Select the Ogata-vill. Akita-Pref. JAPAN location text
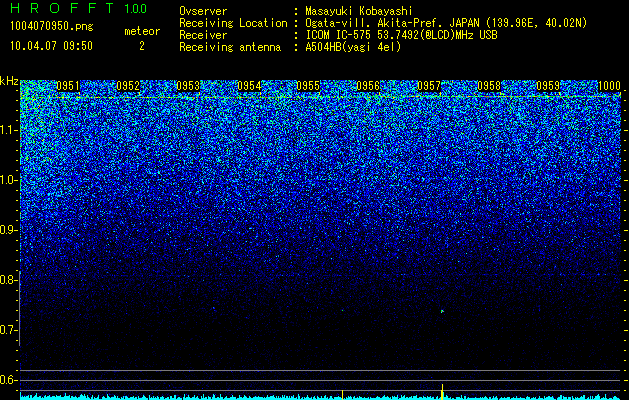629x400 pixels. tap(445, 23)
